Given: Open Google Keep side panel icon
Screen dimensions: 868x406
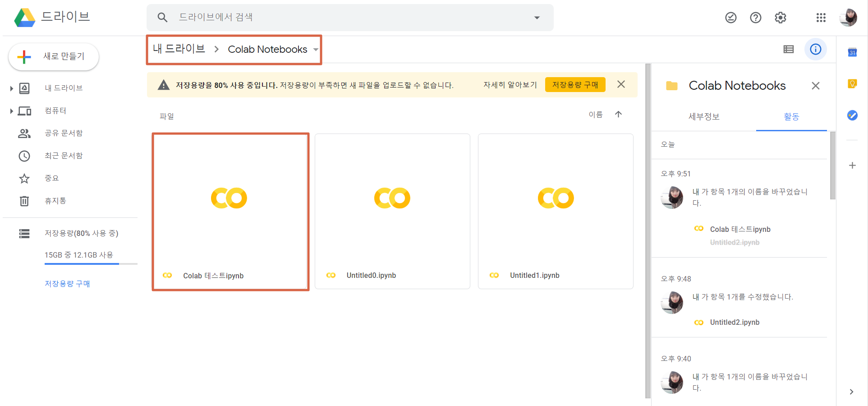Looking at the screenshot, I should (x=852, y=83).
